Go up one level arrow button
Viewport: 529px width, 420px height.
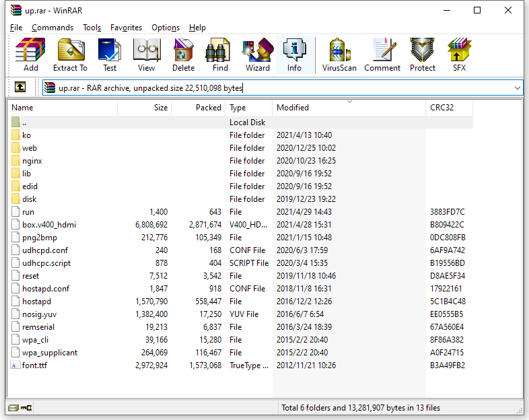(20, 87)
